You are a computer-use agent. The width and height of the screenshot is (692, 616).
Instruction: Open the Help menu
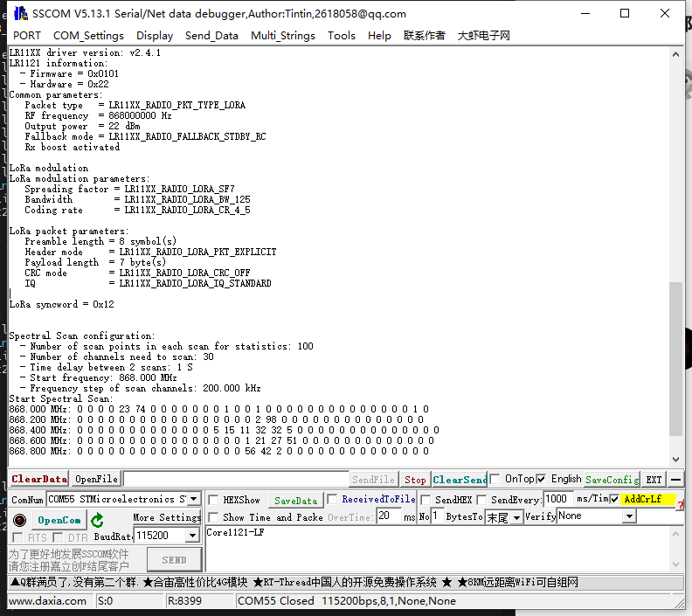[x=379, y=35]
